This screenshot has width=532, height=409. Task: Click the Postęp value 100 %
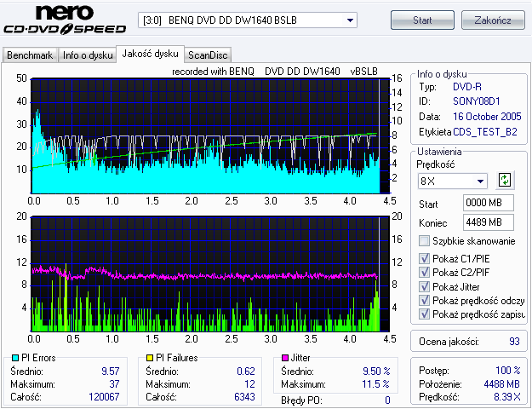(x=508, y=371)
